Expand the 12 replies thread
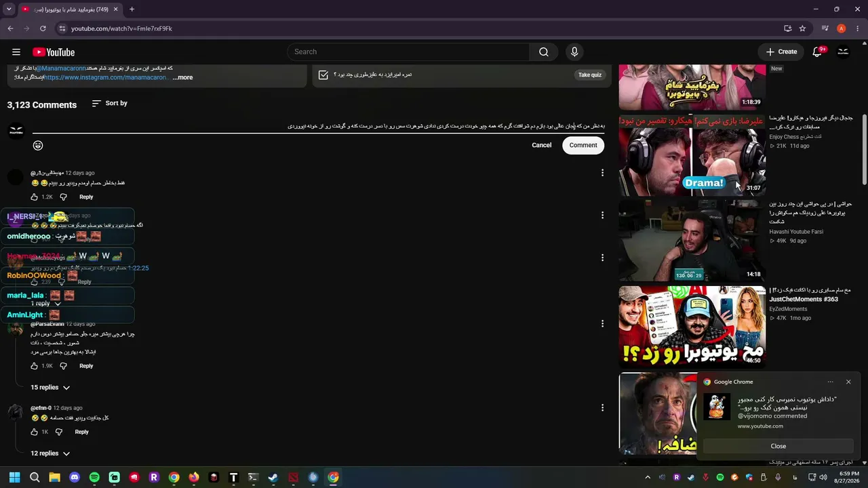Screen dimensions: 868x488 click(x=50, y=453)
